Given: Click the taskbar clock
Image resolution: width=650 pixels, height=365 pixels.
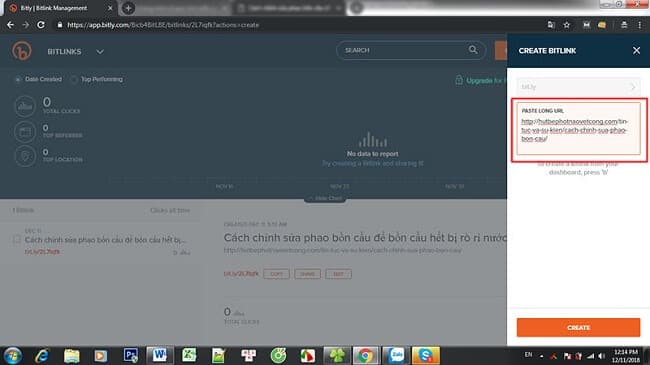Looking at the screenshot, I should point(626,356).
